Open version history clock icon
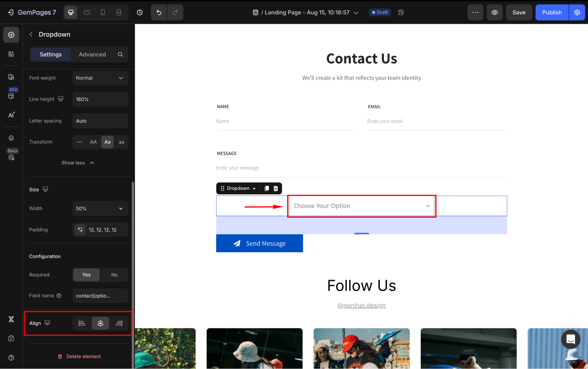Image resolution: width=588 pixels, height=369 pixels. [140, 12]
